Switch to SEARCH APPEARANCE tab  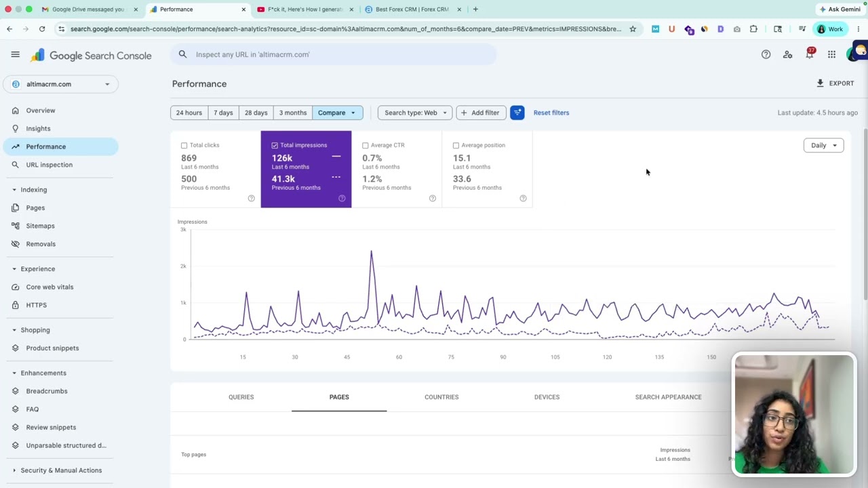click(668, 397)
